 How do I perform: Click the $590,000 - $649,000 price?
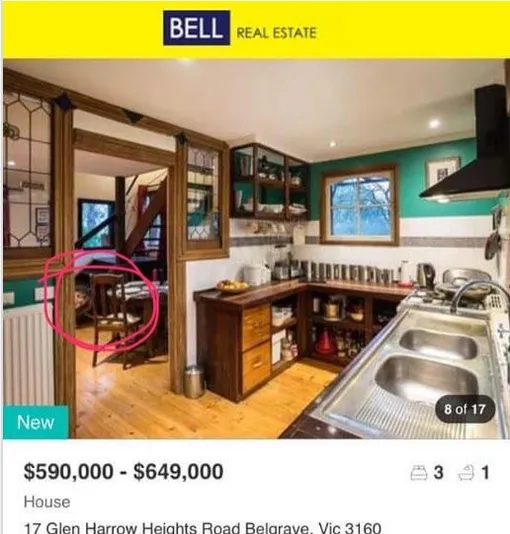124,472
